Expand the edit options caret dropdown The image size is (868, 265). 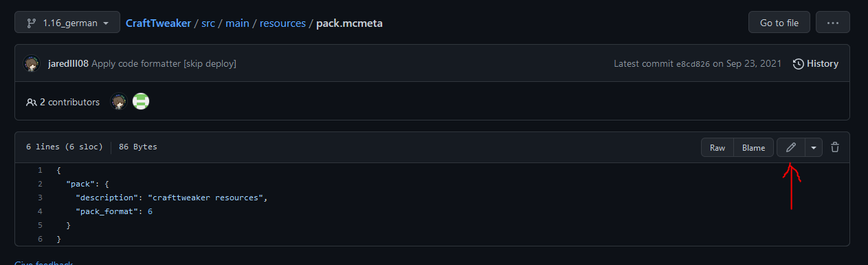(814, 147)
